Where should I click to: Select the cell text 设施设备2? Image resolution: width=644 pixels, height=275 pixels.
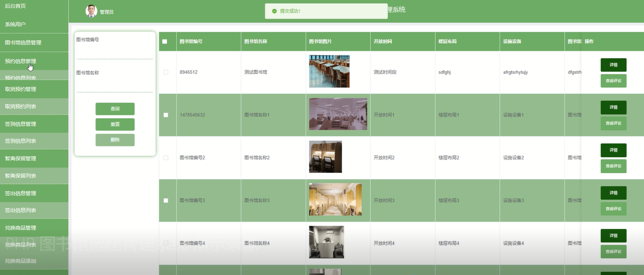tap(513, 158)
